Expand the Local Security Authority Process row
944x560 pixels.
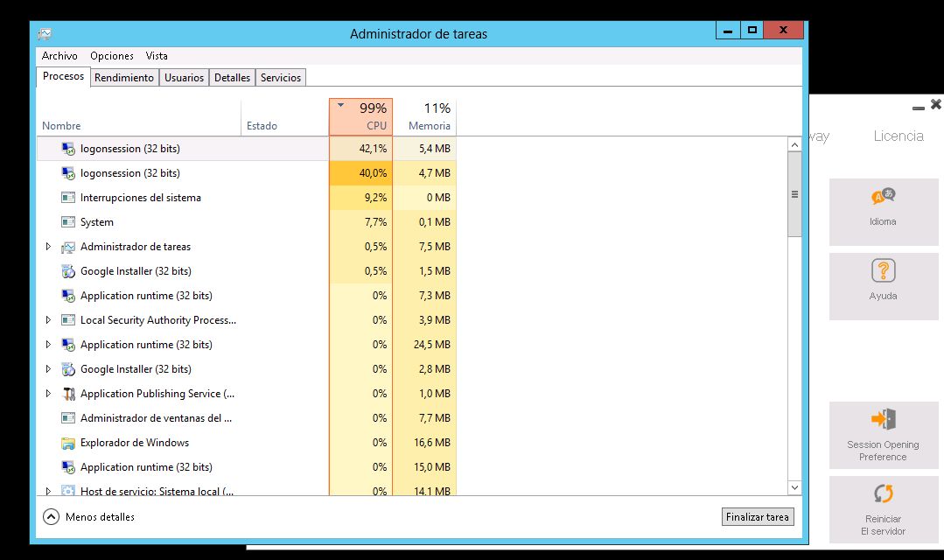48,320
